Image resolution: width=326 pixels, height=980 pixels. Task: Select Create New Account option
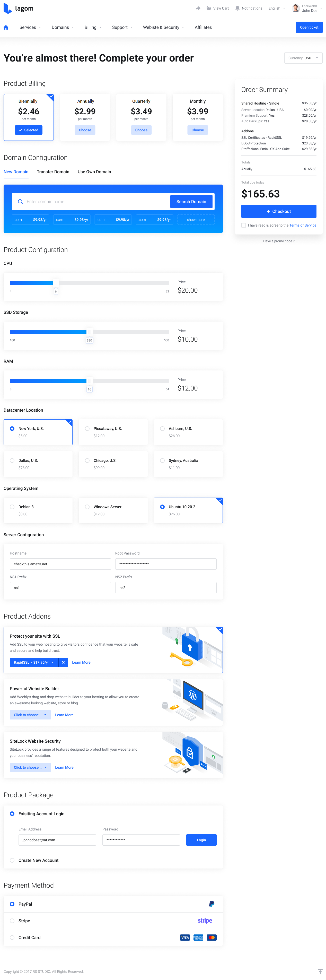12,860
